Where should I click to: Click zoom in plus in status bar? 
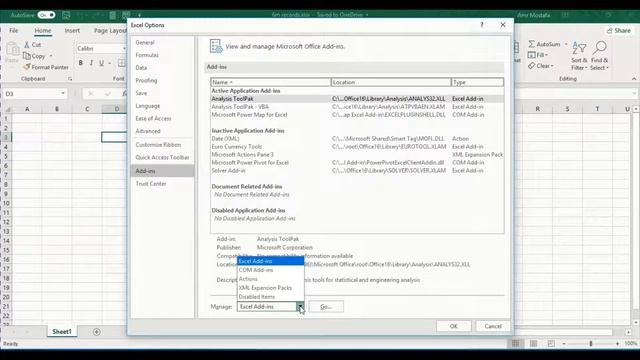point(617,344)
